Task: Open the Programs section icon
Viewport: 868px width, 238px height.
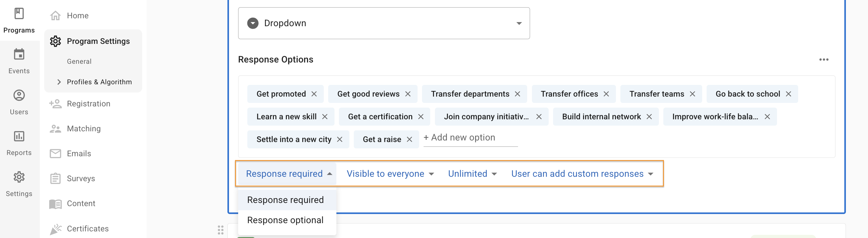Action: 19,14
